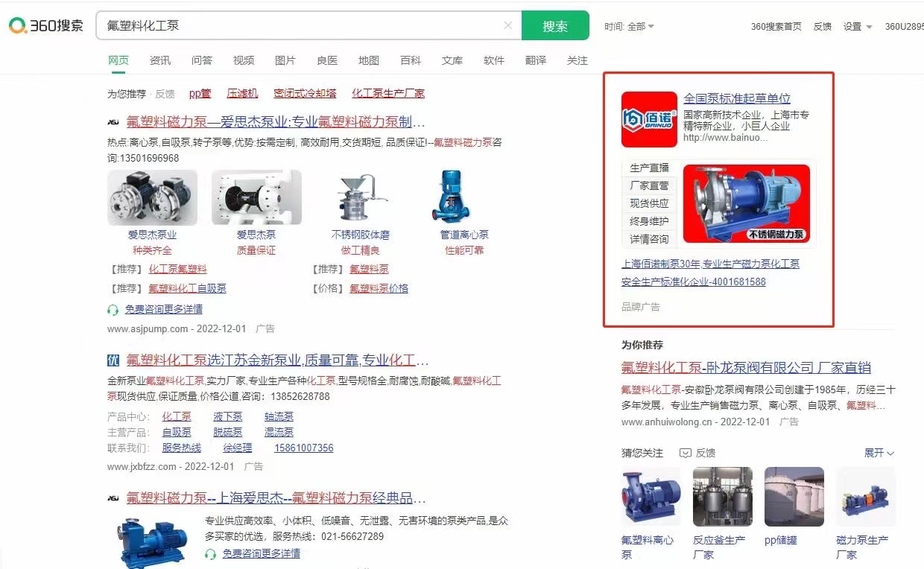Open the 设置 dropdown menu
Viewport: 924px width, 569px height.
click(857, 26)
